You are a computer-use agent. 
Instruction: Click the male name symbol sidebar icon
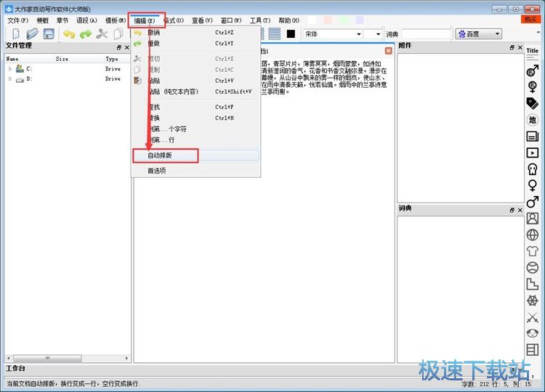(532, 71)
